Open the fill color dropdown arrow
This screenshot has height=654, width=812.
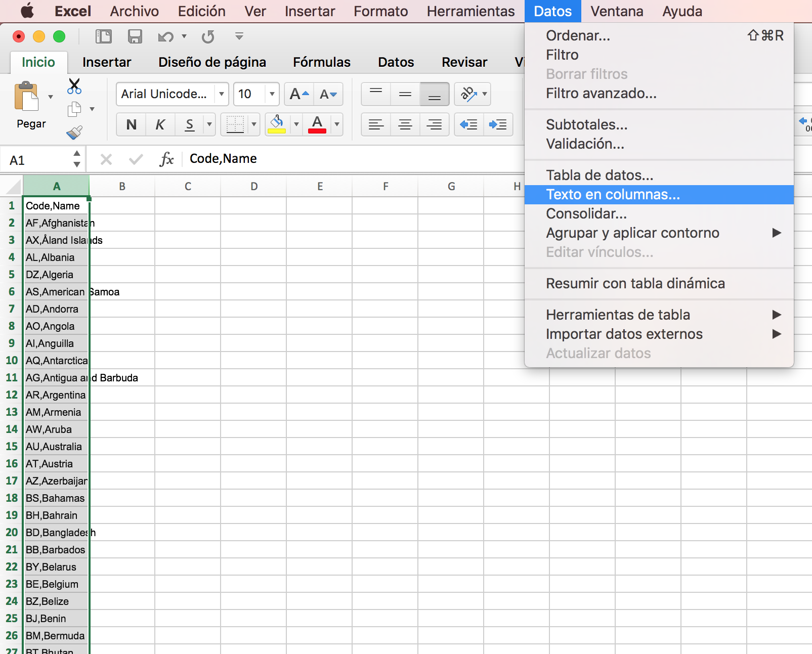tap(296, 124)
